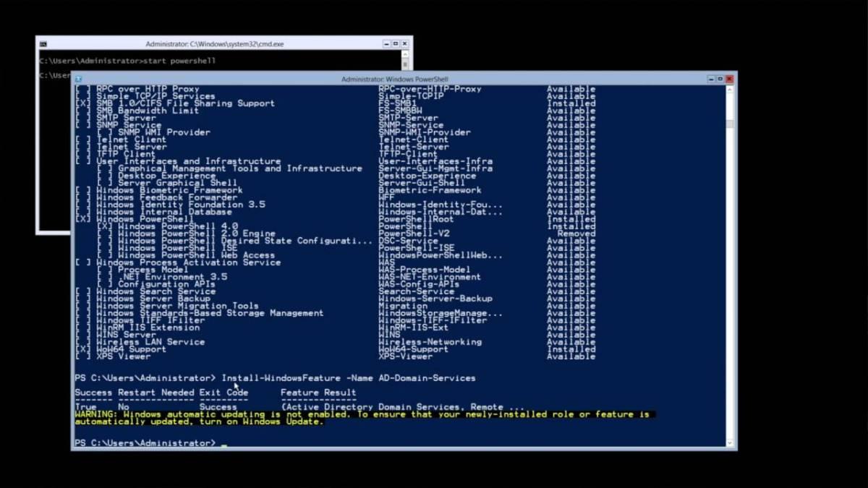
Task: Click 'Windows Identity Foundation 3.5' row
Action: coord(336,205)
